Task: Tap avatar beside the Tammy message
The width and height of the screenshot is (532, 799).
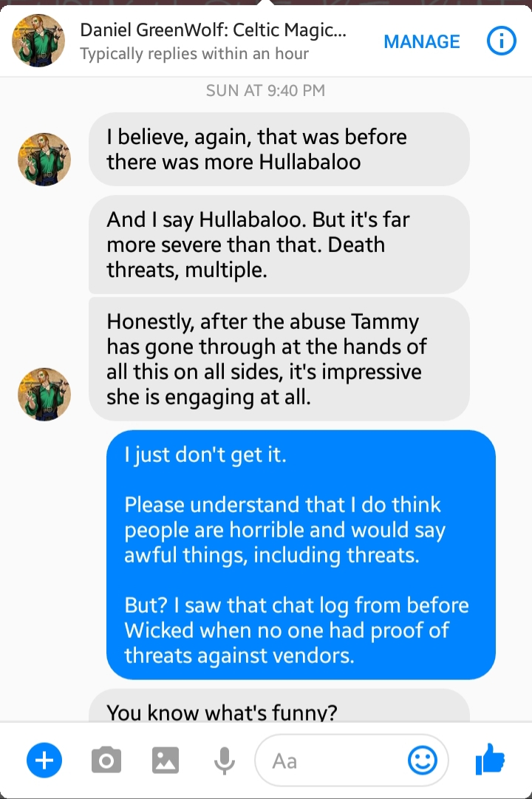Action: (44, 395)
